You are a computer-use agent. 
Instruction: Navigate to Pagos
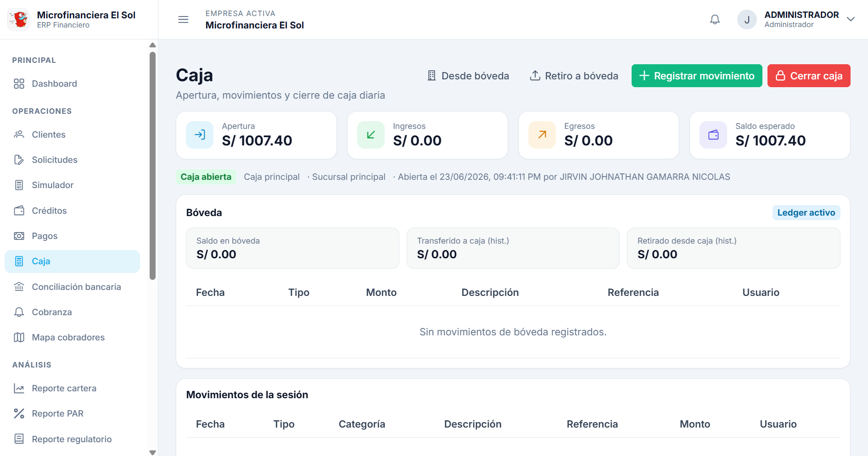tap(72, 236)
